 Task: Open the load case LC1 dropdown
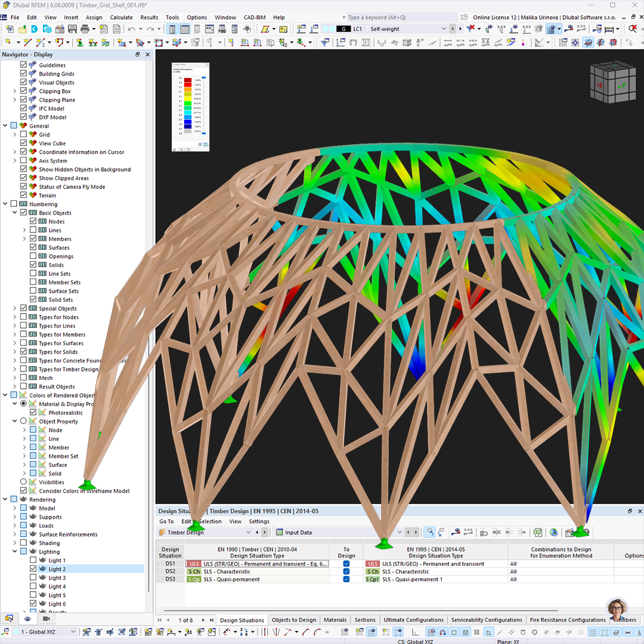pos(444,29)
